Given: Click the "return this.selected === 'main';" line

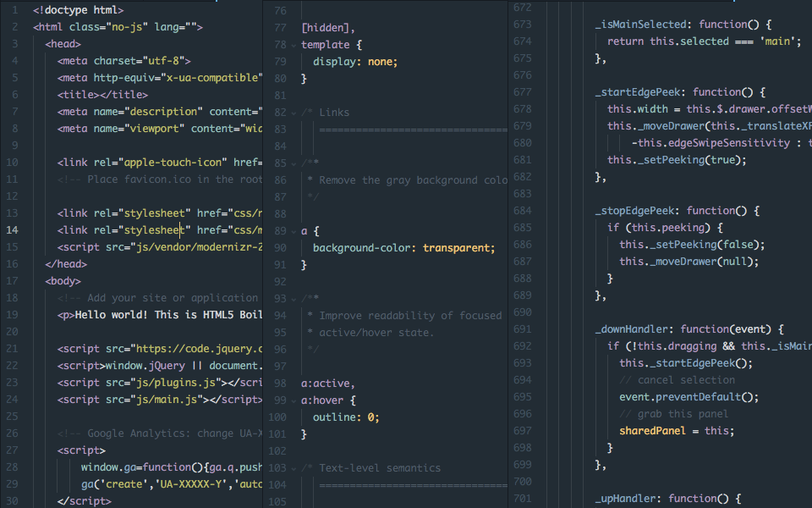Looking at the screenshot, I should (705, 41).
